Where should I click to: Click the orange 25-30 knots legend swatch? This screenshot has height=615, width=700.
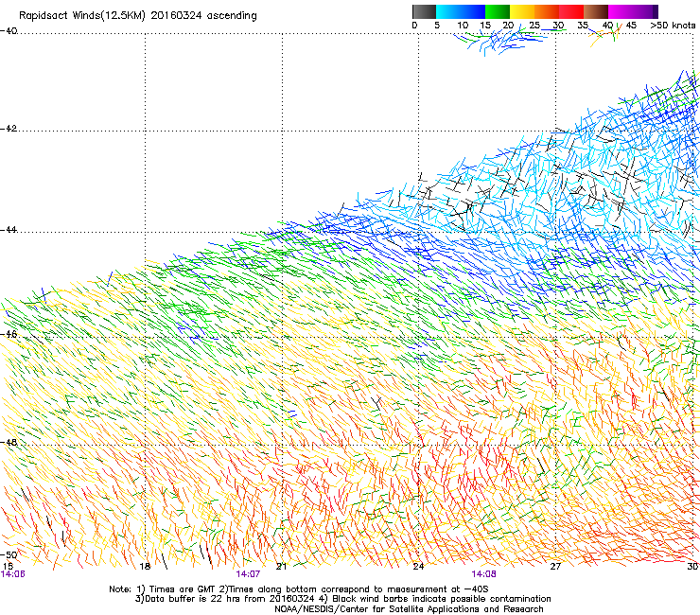coord(547,11)
